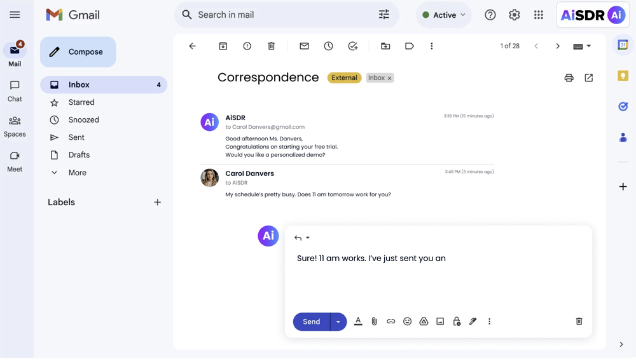This screenshot has width=636, height=364.
Task: Go to newer conversation arrow
Action: (x=536, y=46)
